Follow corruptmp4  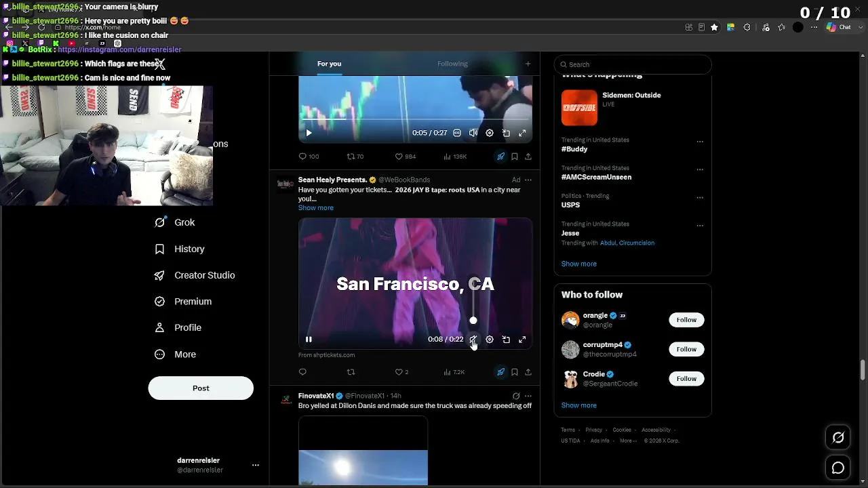(x=686, y=349)
